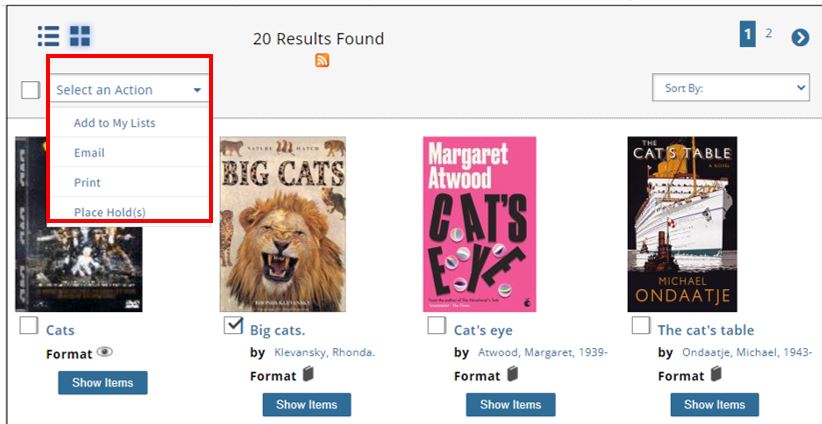Choose Email from action menu

pos(89,153)
